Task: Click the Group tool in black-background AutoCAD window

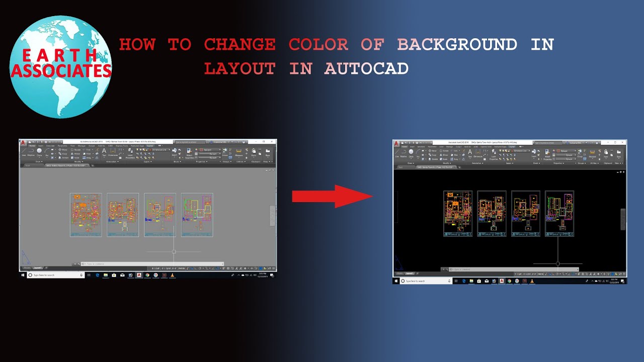Action: coord(580,153)
